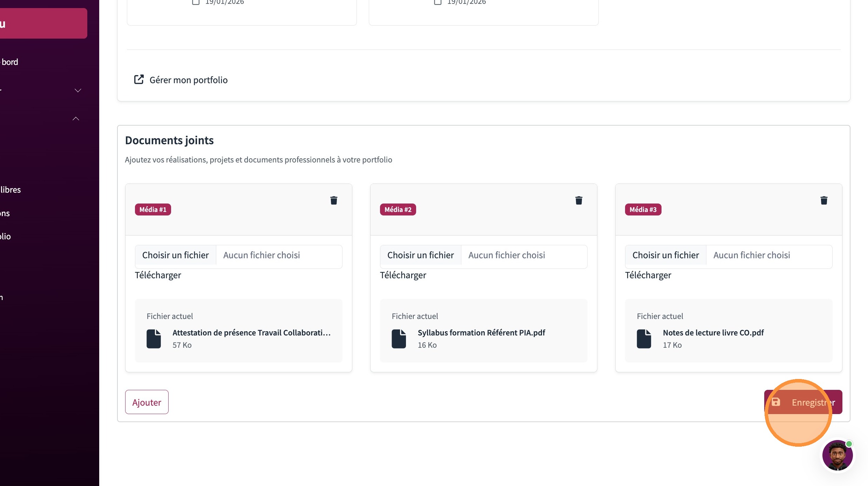Expand sidebar section with down chevron
Viewport: 868px width, 486px height.
pos(78,91)
